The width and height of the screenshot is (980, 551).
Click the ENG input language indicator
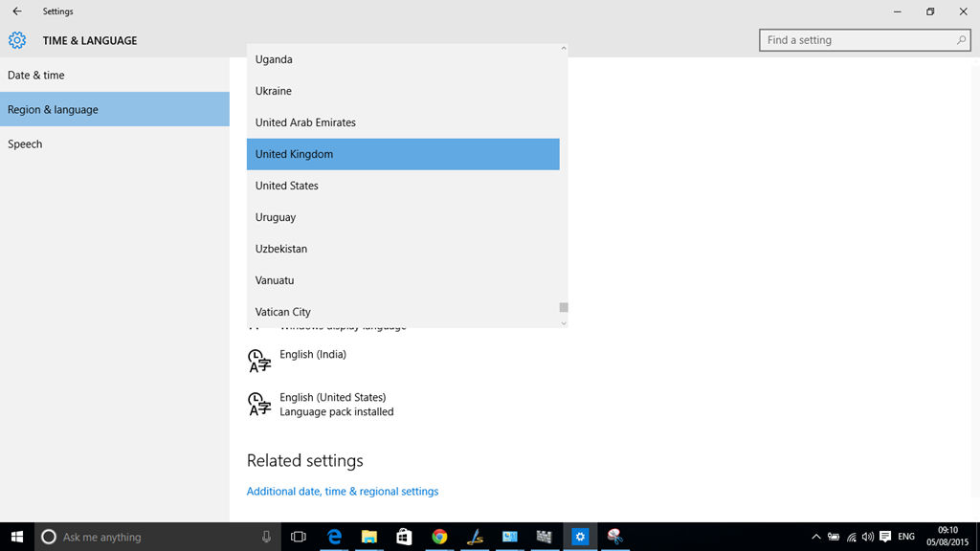click(x=906, y=537)
